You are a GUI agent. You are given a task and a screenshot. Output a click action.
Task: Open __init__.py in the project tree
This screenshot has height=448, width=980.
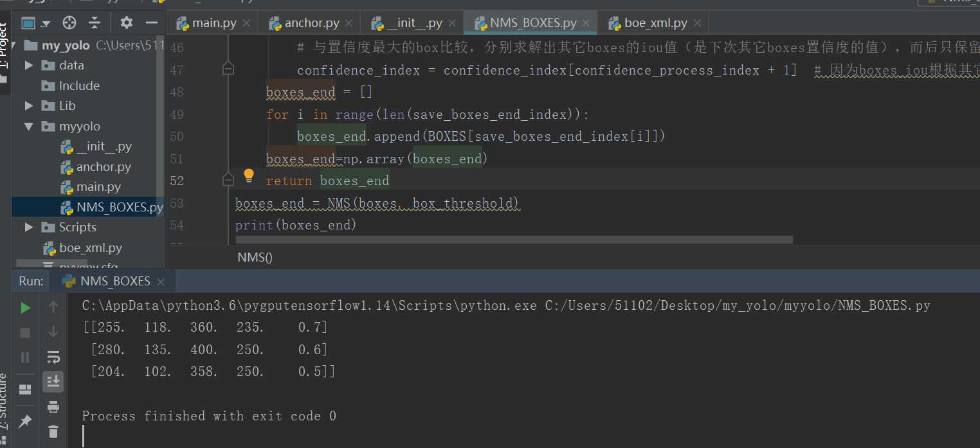[x=96, y=147]
